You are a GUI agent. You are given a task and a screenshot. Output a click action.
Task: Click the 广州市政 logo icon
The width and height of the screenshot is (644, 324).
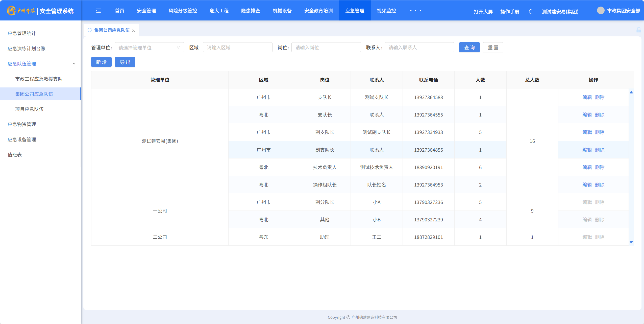11,11
